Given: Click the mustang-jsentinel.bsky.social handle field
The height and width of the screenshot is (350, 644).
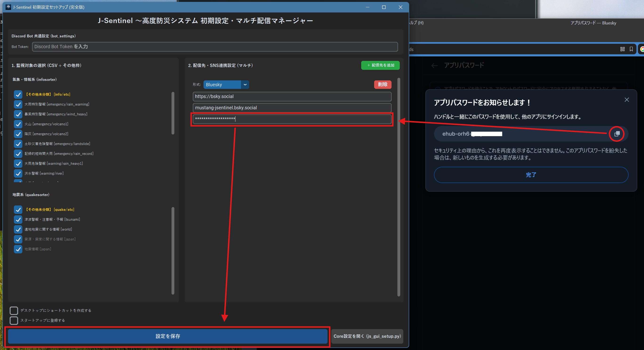Looking at the screenshot, I should click(292, 108).
